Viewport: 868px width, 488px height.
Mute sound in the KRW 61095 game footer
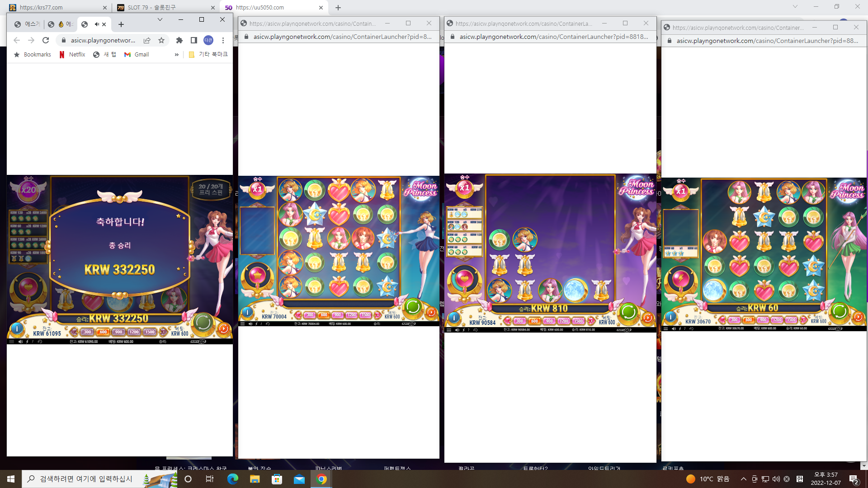[x=20, y=342]
